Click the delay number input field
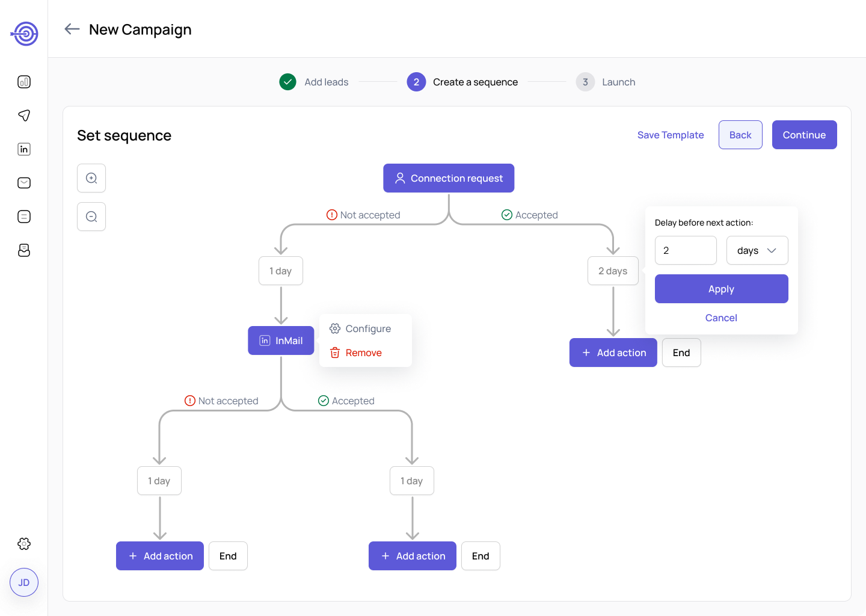This screenshot has height=616, width=866. 686,250
